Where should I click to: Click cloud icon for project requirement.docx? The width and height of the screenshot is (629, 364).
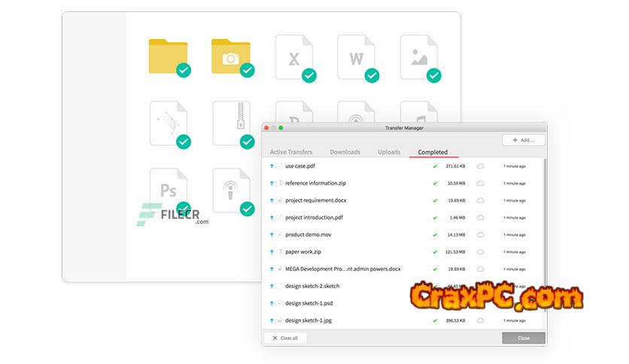[x=480, y=201]
